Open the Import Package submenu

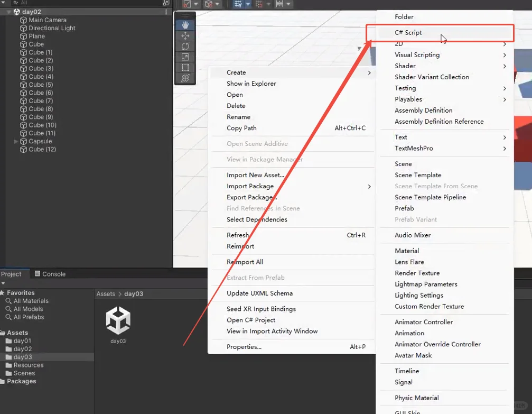point(292,186)
